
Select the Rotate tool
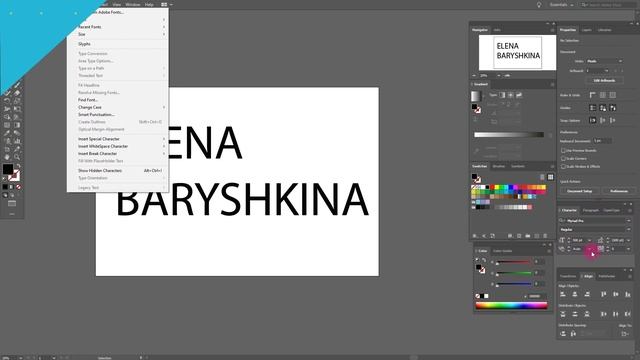(7, 101)
